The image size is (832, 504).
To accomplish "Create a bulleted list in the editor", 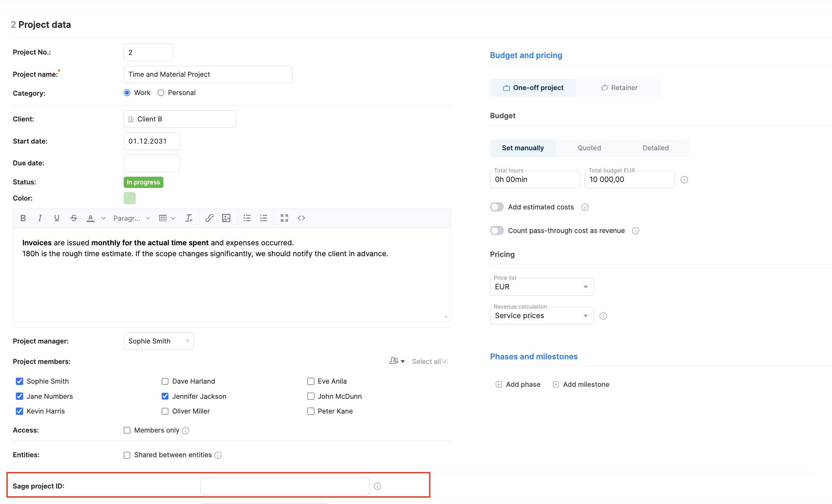I will point(247,218).
